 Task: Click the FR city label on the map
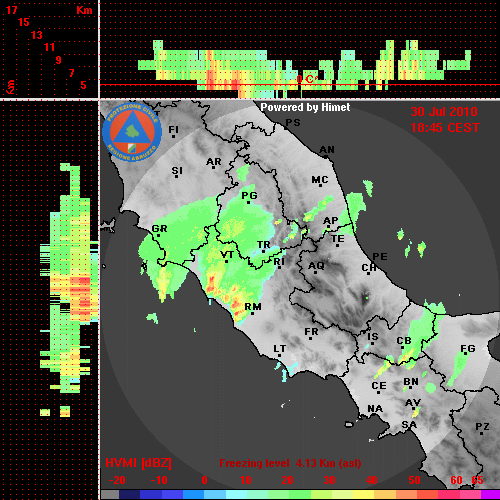(x=311, y=332)
